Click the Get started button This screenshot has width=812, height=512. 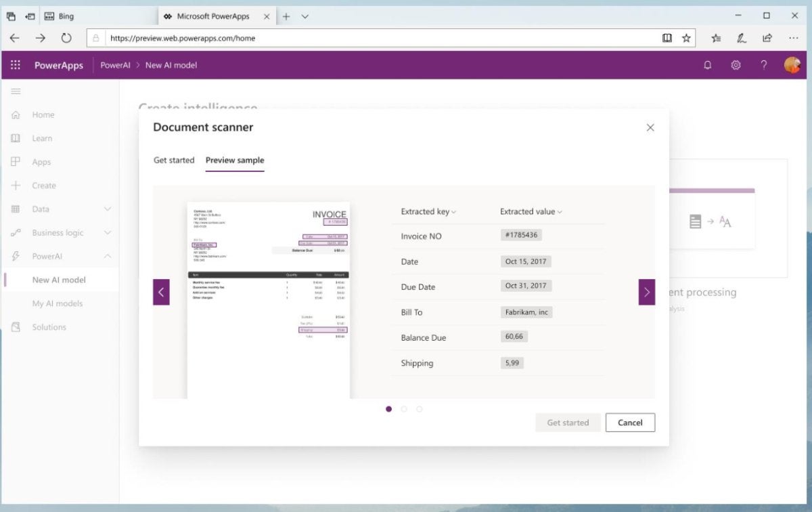click(x=568, y=423)
